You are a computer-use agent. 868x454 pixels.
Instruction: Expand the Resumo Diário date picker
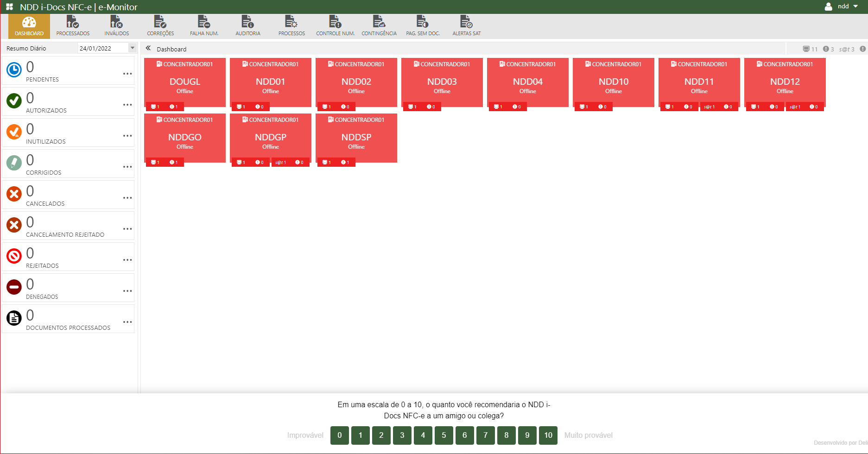[132, 48]
